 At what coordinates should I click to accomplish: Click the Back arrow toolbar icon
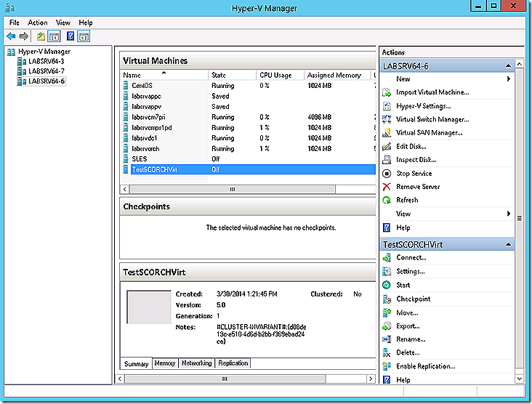tap(11, 36)
